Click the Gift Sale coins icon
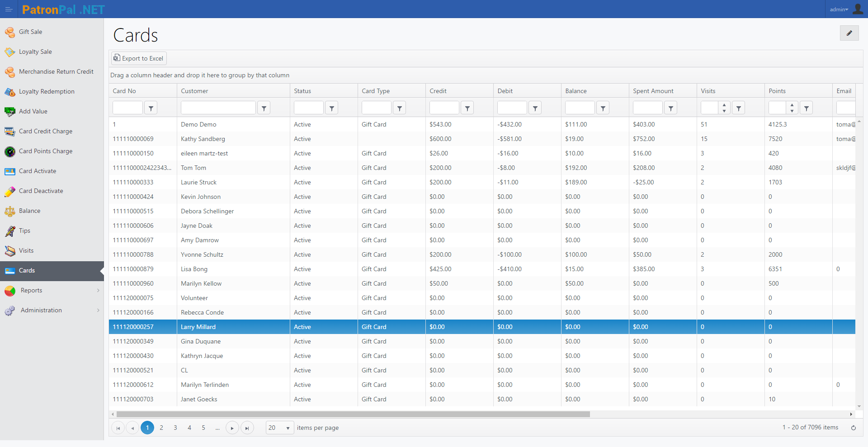The width and height of the screenshot is (868, 447). coord(10,32)
